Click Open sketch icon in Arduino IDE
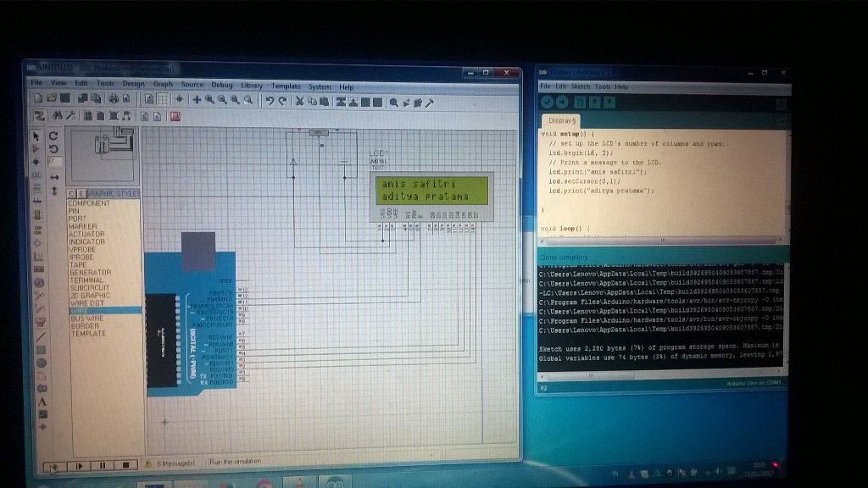This screenshot has width=868, height=488. coord(594,103)
